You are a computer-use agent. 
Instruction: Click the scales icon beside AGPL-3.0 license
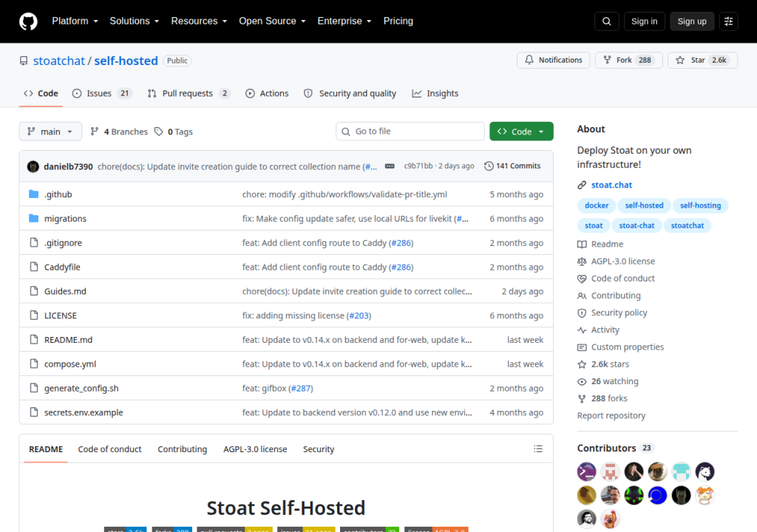coord(582,261)
